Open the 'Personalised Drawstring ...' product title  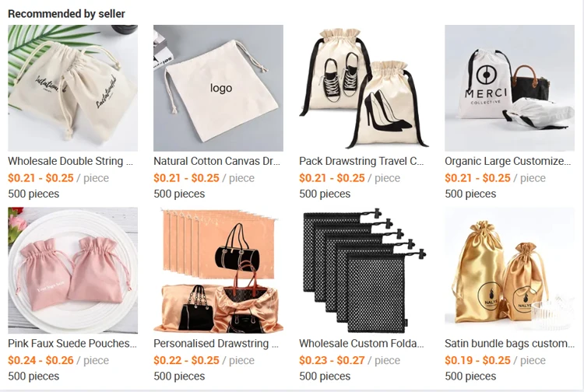[x=216, y=344]
